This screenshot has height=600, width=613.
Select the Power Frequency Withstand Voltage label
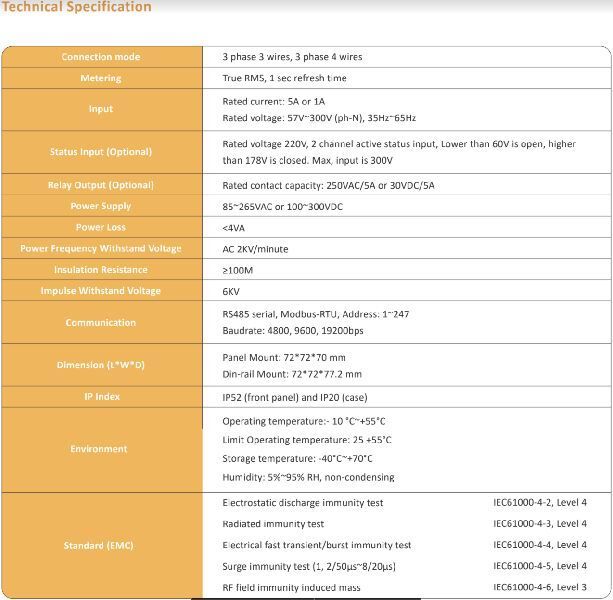click(101, 248)
